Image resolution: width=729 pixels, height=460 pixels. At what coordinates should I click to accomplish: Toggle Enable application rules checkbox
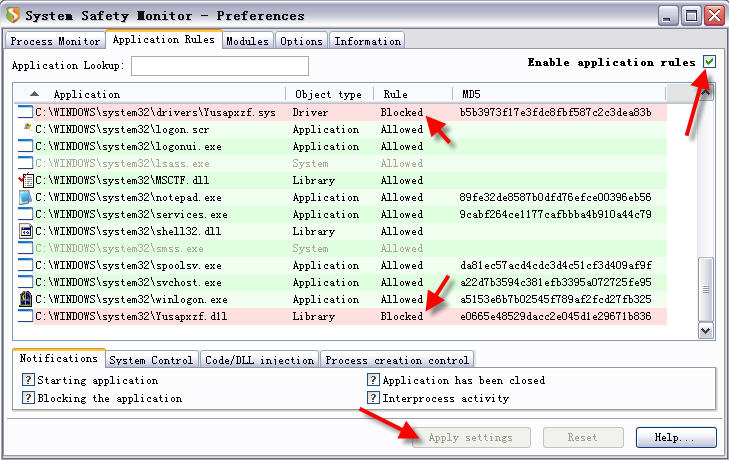coord(709,61)
